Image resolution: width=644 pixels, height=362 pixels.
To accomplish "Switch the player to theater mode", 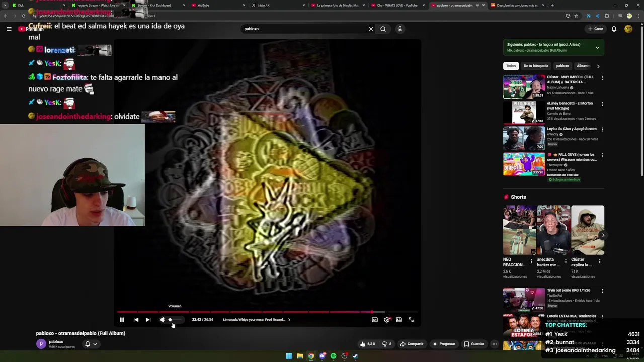I will click(399, 320).
